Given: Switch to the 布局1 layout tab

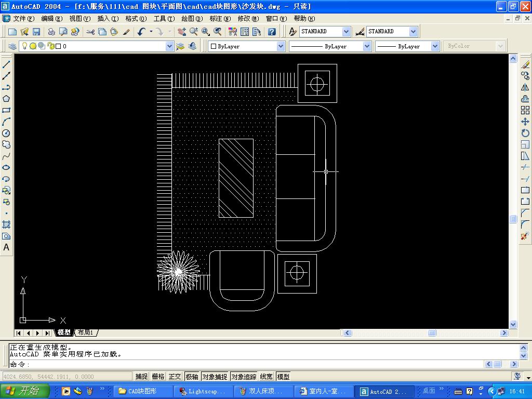Looking at the screenshot, I should (x=85, y=332).
